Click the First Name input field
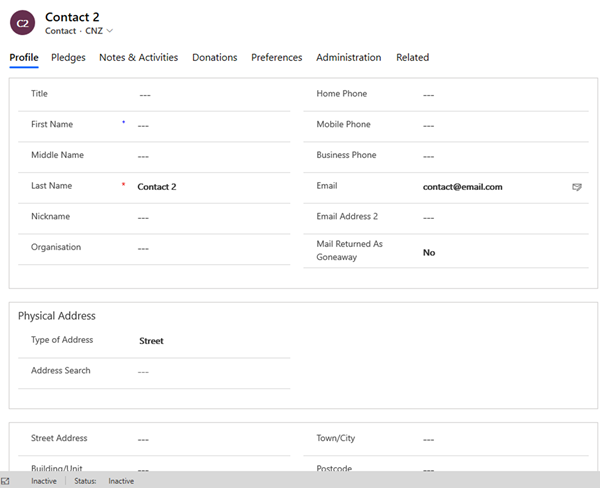Image resolution: width=600 pixels, height=488 pixels. tap(210, 126)
